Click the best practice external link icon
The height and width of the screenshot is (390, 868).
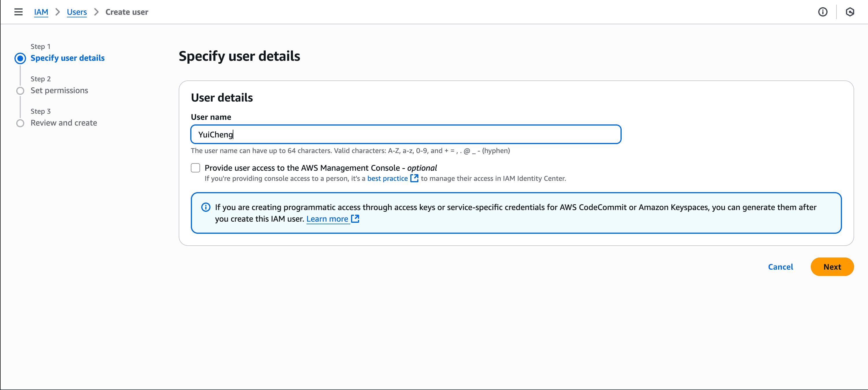[414, 178]
